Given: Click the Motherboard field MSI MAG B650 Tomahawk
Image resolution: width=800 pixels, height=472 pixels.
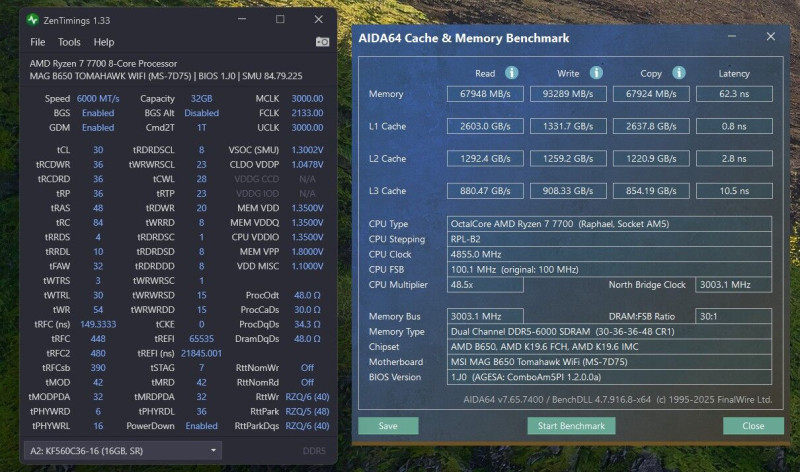Looking at the screenshot, I should tap(609, 362).
